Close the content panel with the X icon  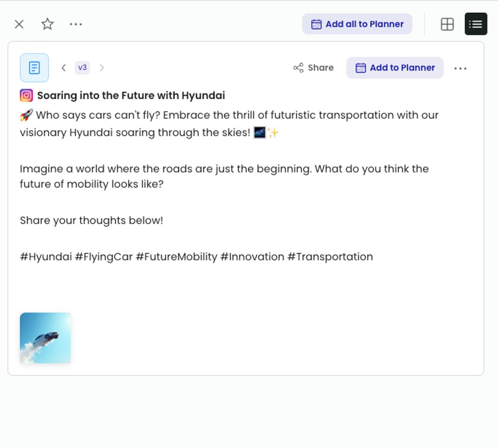click(19, 24)
